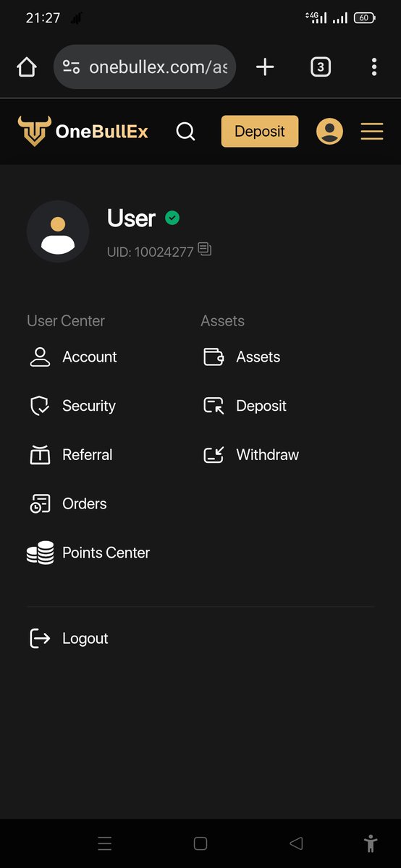The width and height of the screenshot is (401, 868).
Task: Open the profile avatar icon in the header
Action: pyautogui.click(x=330, y=131)
